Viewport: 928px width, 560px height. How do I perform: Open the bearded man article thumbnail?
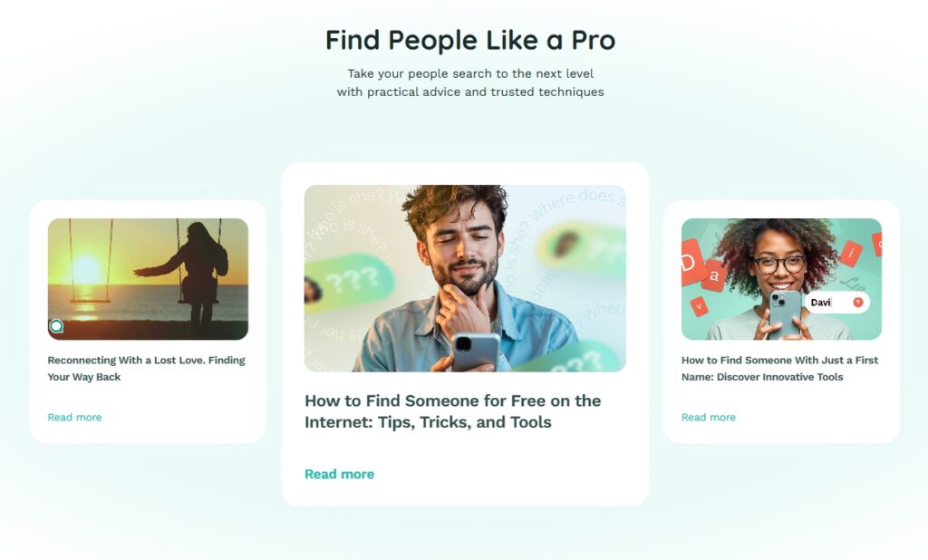click(x=465, y=278)
